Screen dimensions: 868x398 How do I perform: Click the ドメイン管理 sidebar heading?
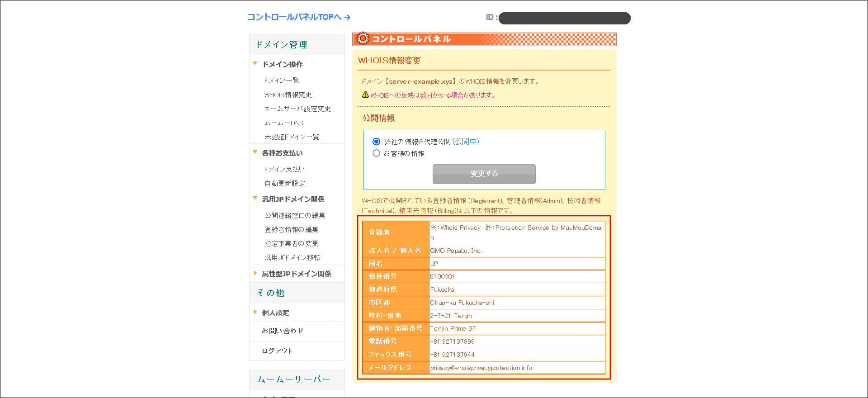pyautogui.click(x=281, y=45)
